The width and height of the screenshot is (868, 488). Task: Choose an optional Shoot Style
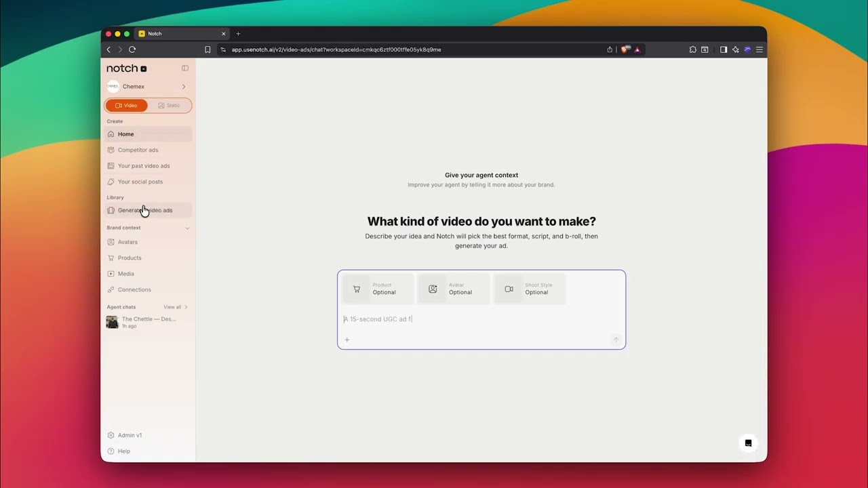(x=530, y=289)
